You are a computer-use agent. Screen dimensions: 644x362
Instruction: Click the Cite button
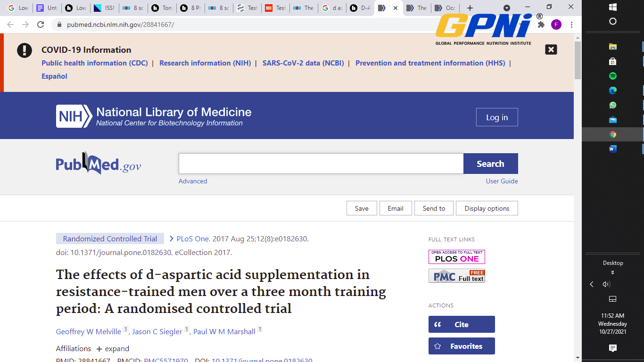(x=461, y=324)
